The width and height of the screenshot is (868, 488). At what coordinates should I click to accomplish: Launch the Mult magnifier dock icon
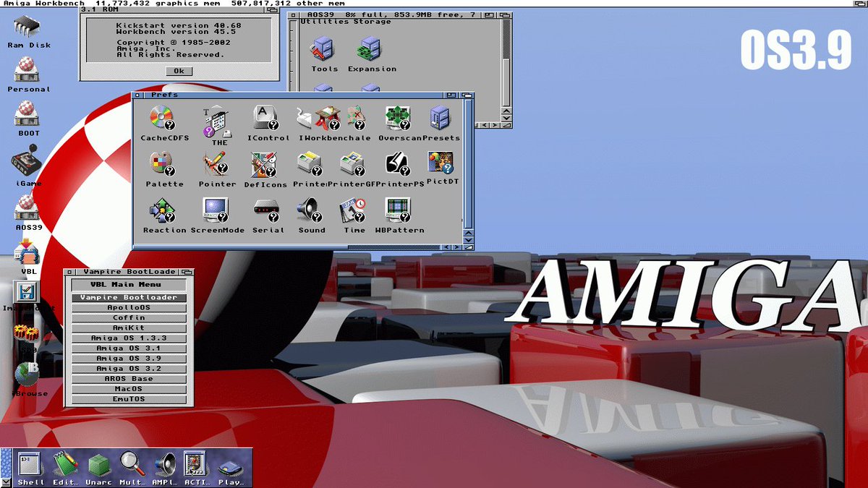click(x=132, y=463)
